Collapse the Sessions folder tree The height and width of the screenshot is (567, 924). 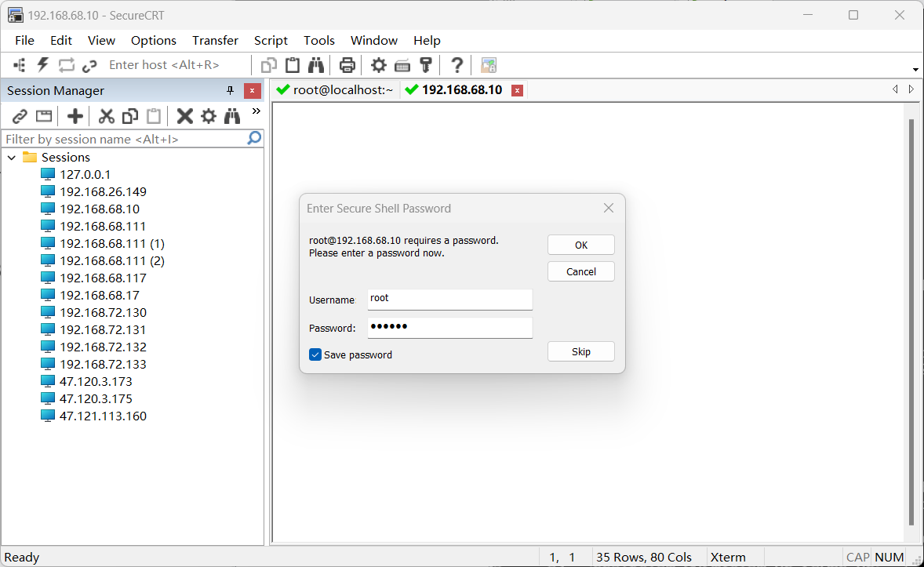point(12,158)
